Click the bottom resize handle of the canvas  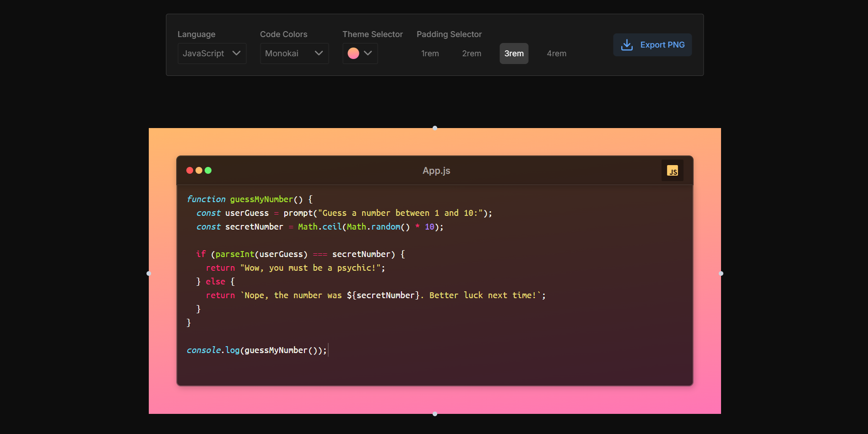435,413
